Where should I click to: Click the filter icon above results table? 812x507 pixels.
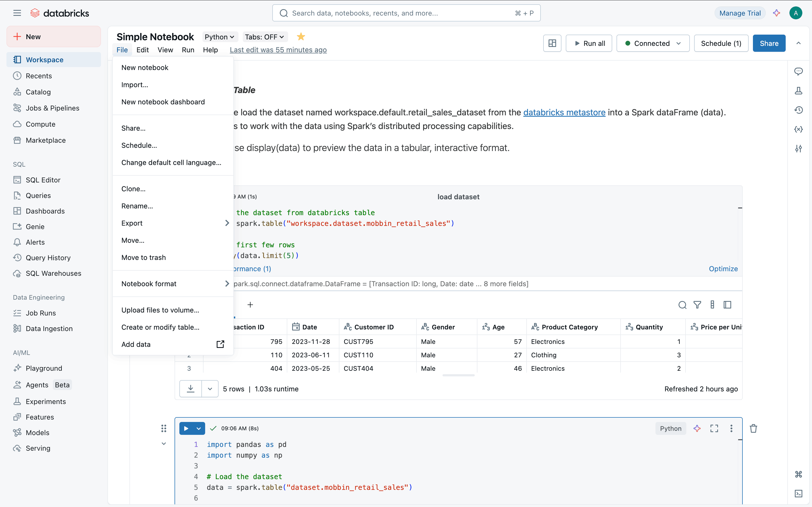pos(697,304)
